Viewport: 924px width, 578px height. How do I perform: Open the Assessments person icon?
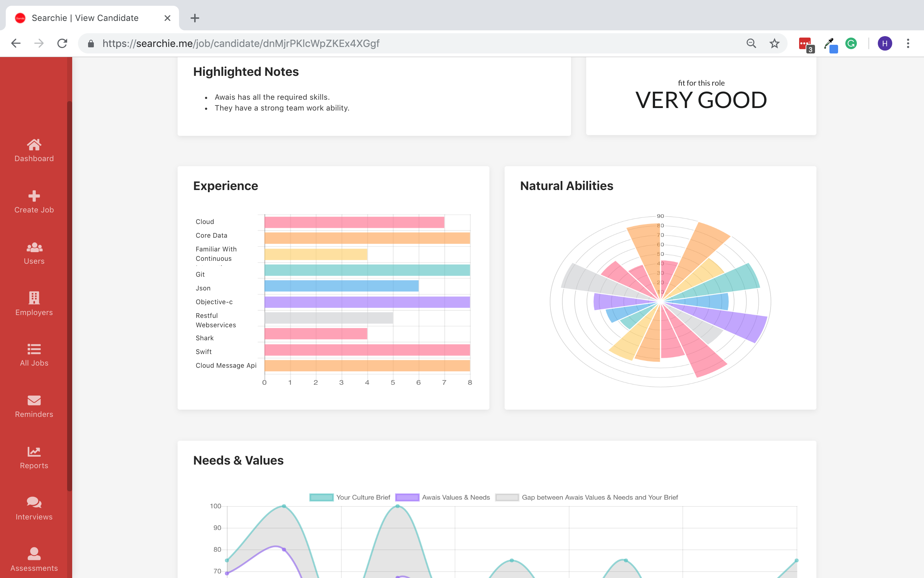click(34, 553)
